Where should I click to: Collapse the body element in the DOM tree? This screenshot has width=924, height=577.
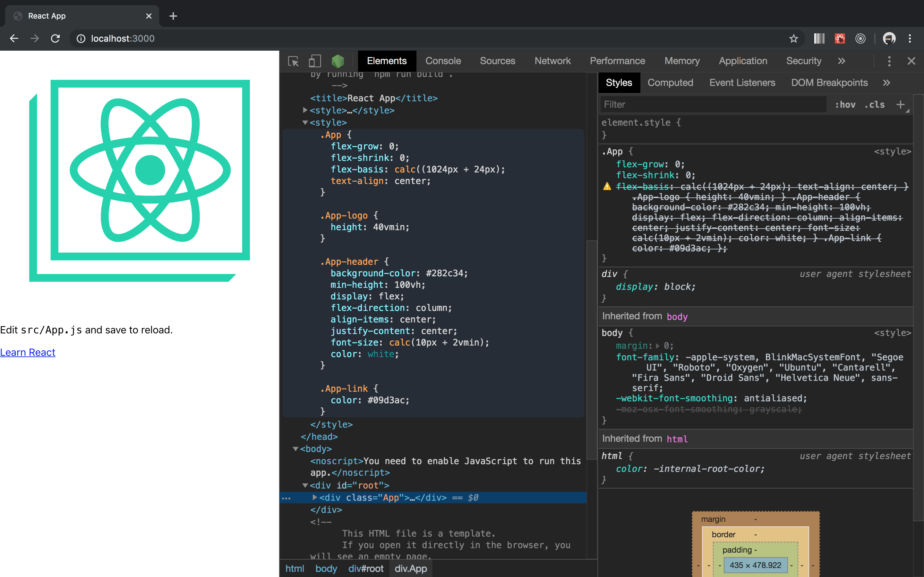[296, 449]
